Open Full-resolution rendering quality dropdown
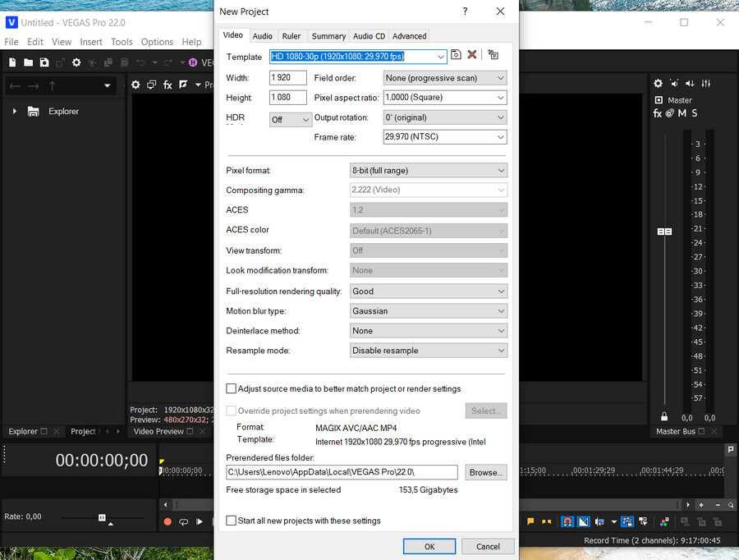This screenshot has width=739, height=560. (x=429, y=291)
